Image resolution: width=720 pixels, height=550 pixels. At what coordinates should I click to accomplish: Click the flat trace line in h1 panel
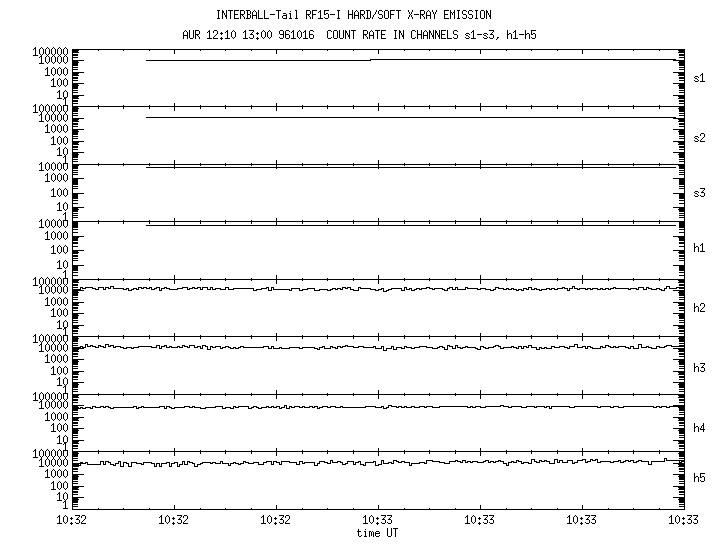tap(400, 226)
